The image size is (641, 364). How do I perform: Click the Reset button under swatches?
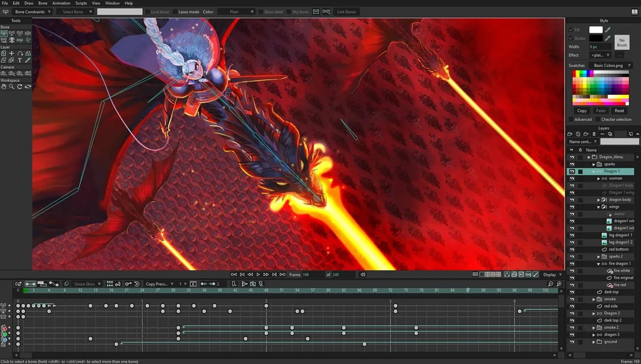[x=619, y=110]
